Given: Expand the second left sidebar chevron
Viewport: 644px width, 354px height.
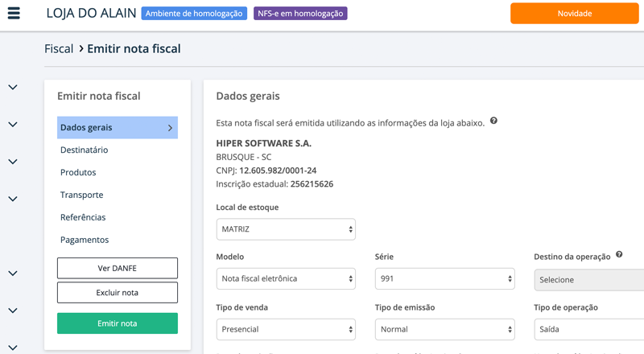Looking at the screenshot, I should point(13,125).
